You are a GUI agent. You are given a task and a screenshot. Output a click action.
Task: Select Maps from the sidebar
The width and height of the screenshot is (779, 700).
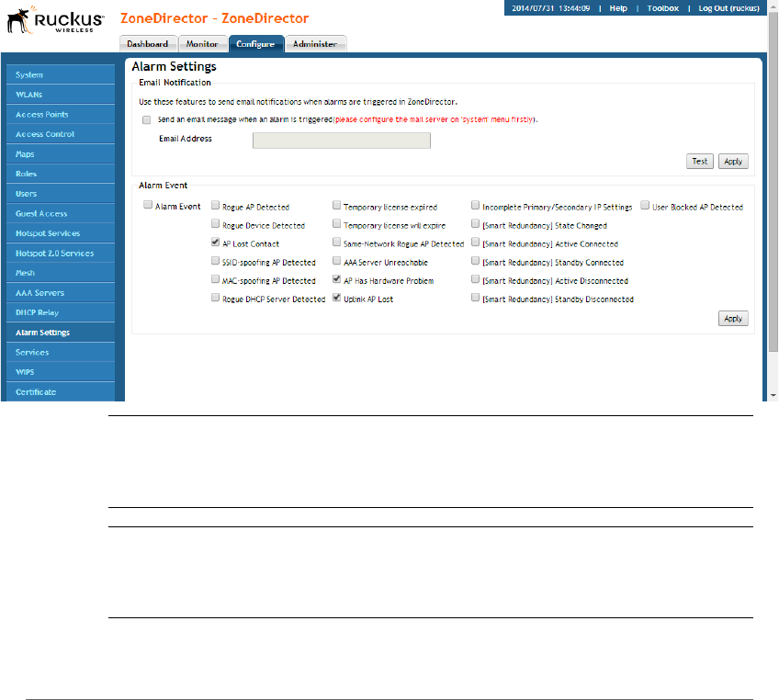click(61, 154)
